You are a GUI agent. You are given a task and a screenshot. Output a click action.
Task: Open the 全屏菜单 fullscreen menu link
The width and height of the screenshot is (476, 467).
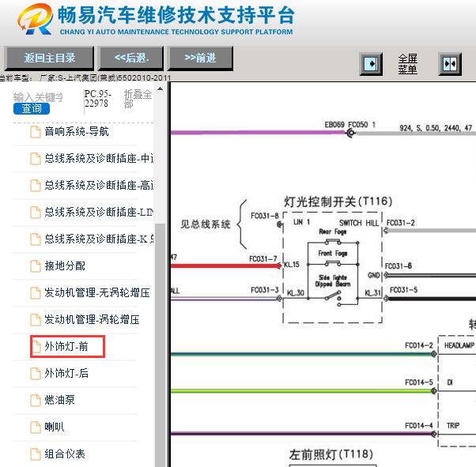(x=407, y=64)
